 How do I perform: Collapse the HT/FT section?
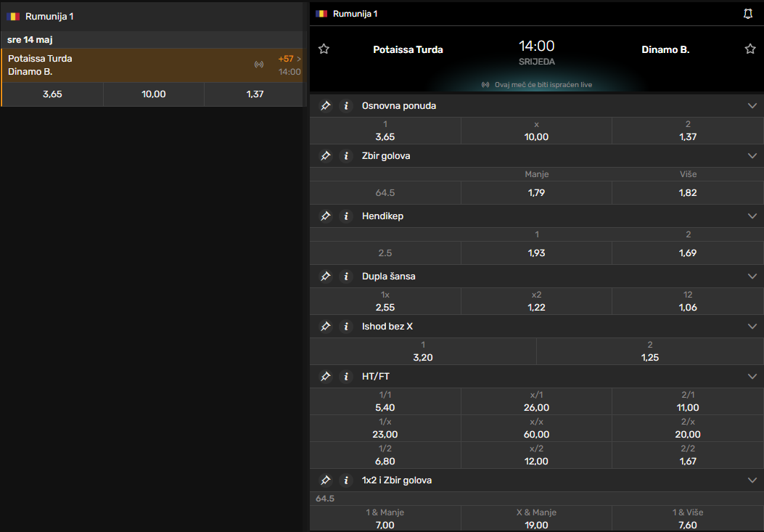[752, 377]
